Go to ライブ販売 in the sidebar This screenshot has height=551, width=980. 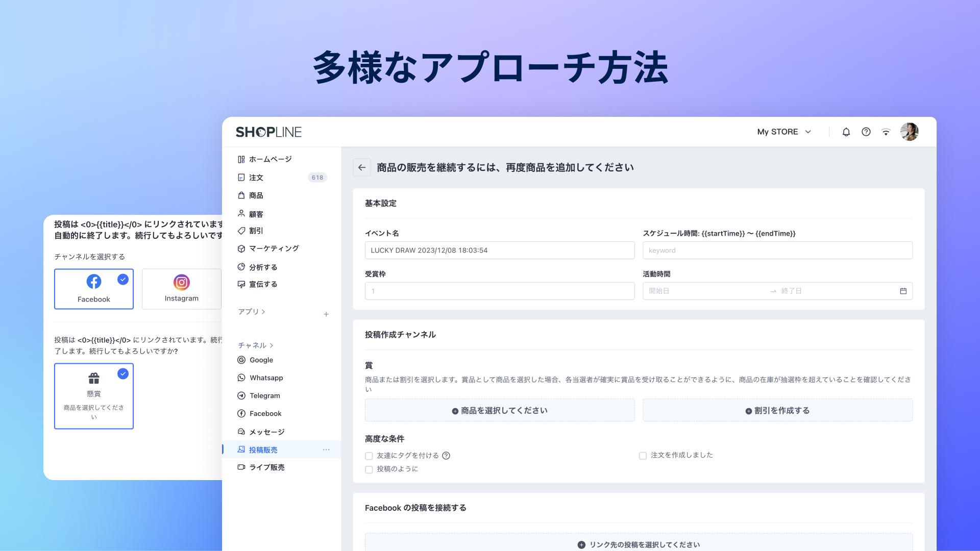266,467
